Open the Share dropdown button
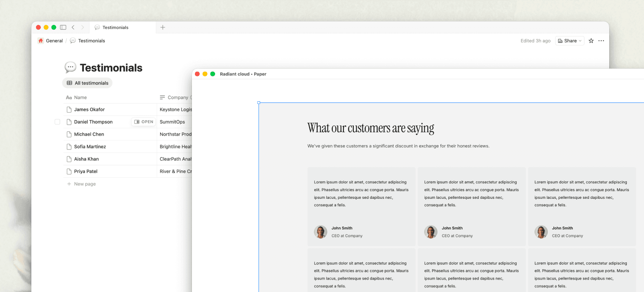 tap(570, 41)
